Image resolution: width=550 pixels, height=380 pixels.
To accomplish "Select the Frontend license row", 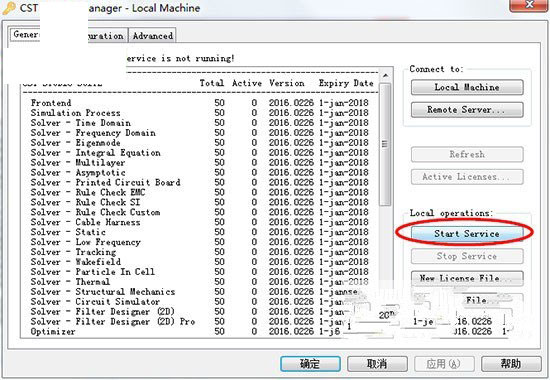I will [199, 103].
